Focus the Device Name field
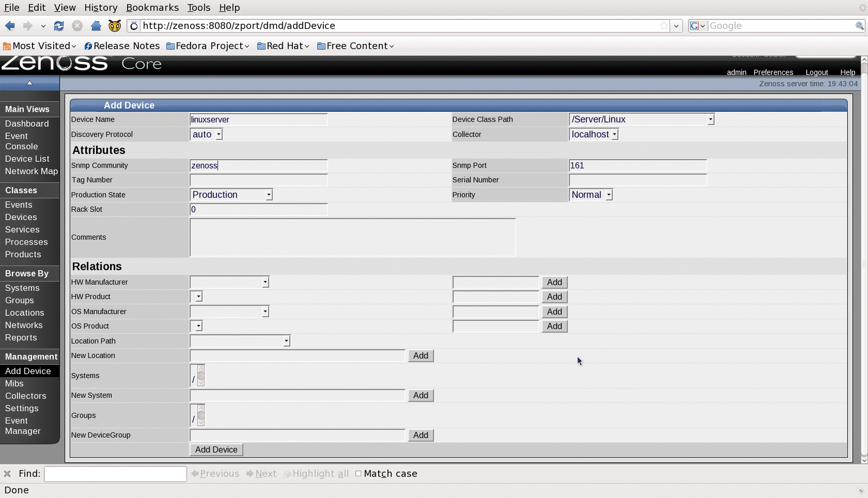The width and height of the screenshot is (868, 498). pos(259,119)
